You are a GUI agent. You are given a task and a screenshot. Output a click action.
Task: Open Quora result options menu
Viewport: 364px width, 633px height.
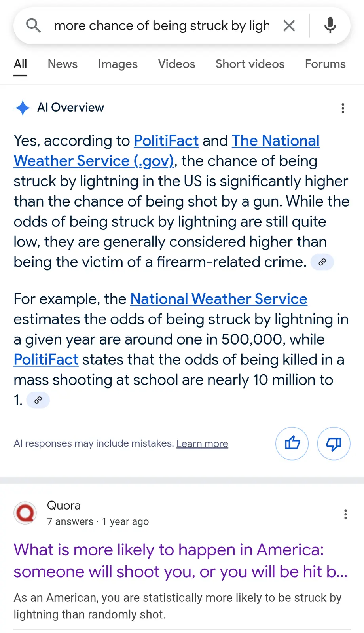345,514
